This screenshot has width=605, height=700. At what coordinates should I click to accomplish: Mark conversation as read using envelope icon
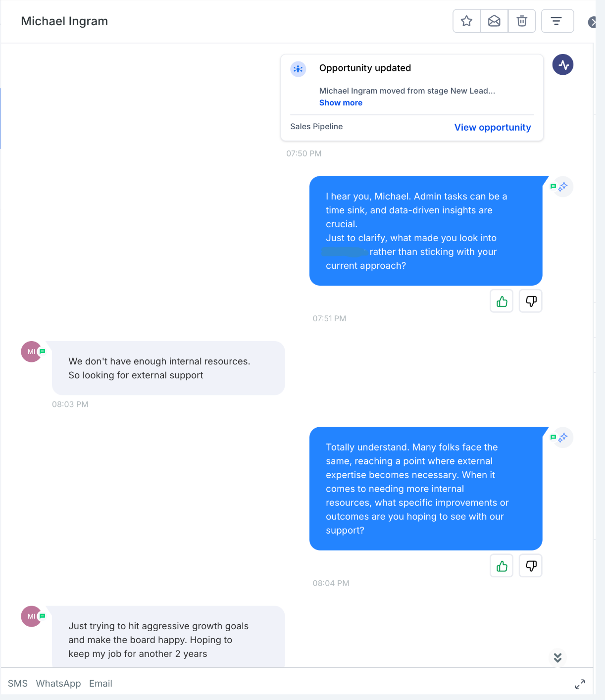(x=494, y=21)
